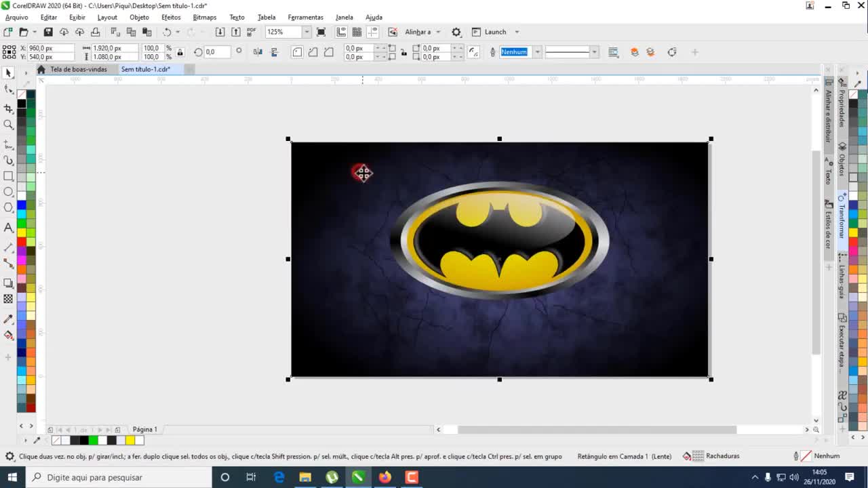Click Mirror horizontally icon
This screenshot has height=488, width=868.
pyautogui.click(x=258, y=52)
